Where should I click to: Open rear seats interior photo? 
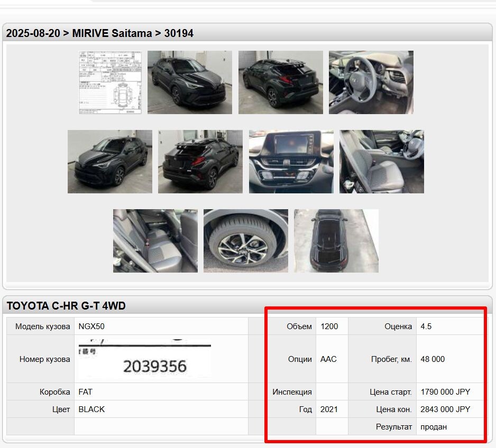[155, 241]
